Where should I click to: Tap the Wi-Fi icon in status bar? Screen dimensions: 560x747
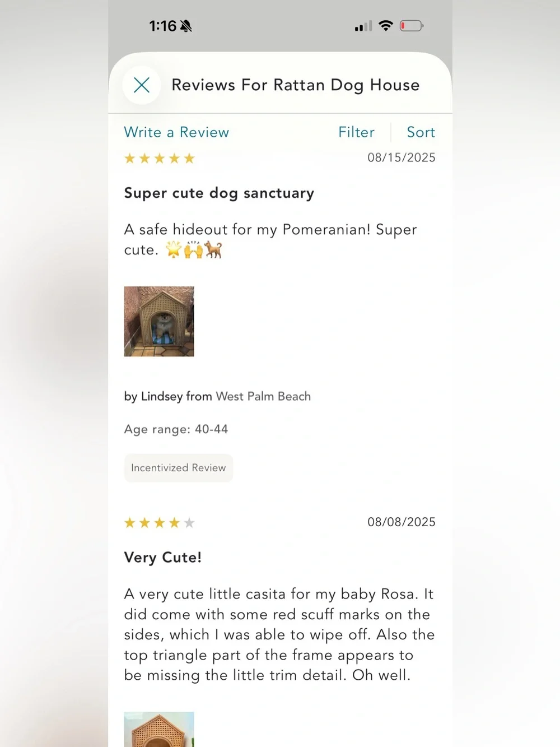tap(386, 25)
